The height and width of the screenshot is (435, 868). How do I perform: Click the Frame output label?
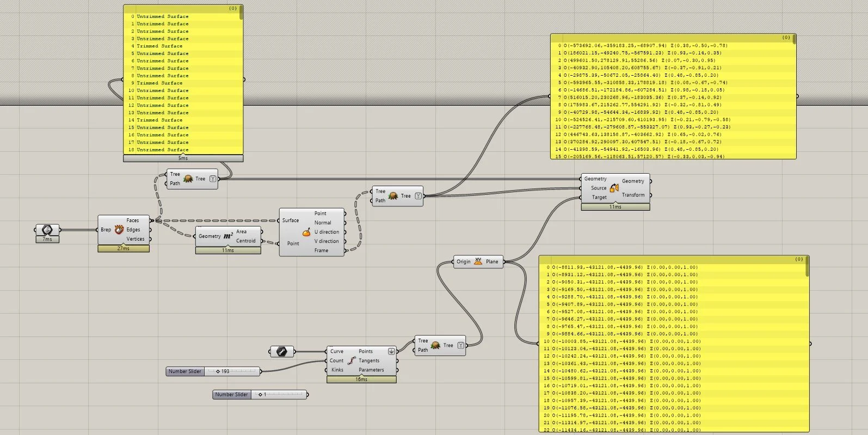pos(321,250)
